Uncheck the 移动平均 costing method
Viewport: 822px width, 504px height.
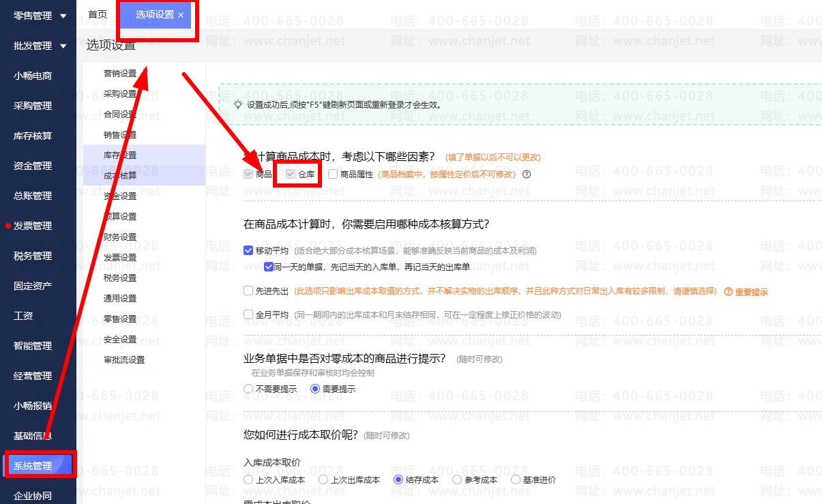coord(248,250)
